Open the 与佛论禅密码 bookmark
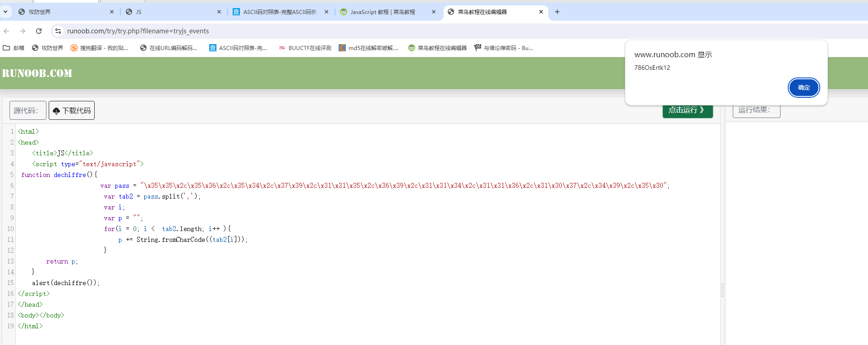This screenshot has height=345, width=868. point(504,48)
